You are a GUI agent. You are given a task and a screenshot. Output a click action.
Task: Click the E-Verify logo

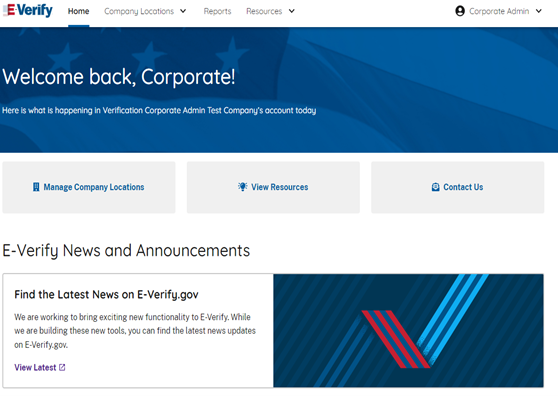(28, 10)
